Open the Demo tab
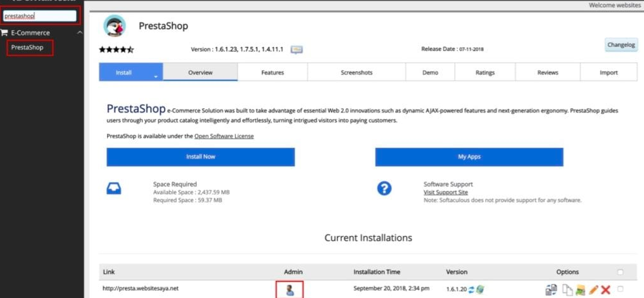 pos(430,72)
